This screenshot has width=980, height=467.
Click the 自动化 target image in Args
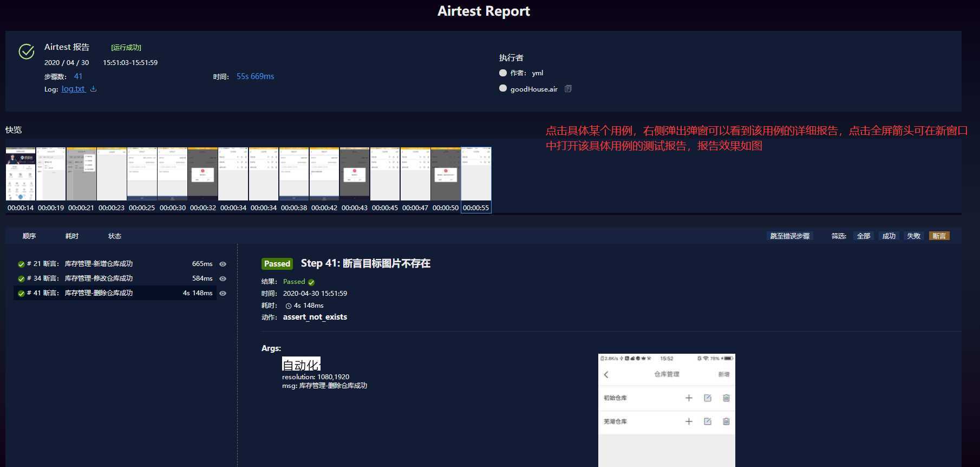[x=302, y=364]
